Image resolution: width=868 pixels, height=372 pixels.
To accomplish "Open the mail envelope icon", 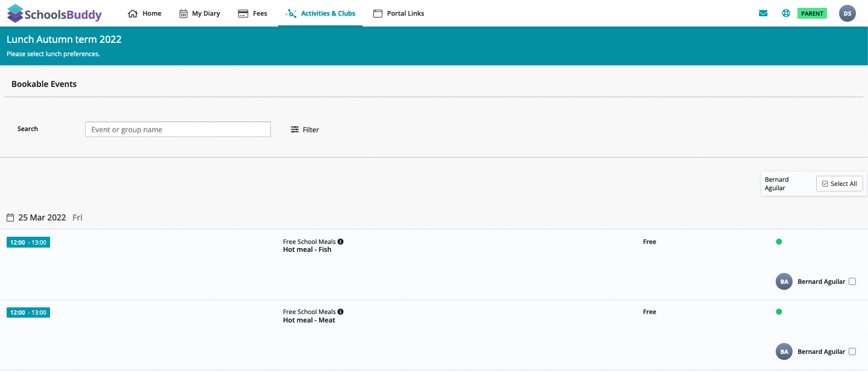I will 763,13.
